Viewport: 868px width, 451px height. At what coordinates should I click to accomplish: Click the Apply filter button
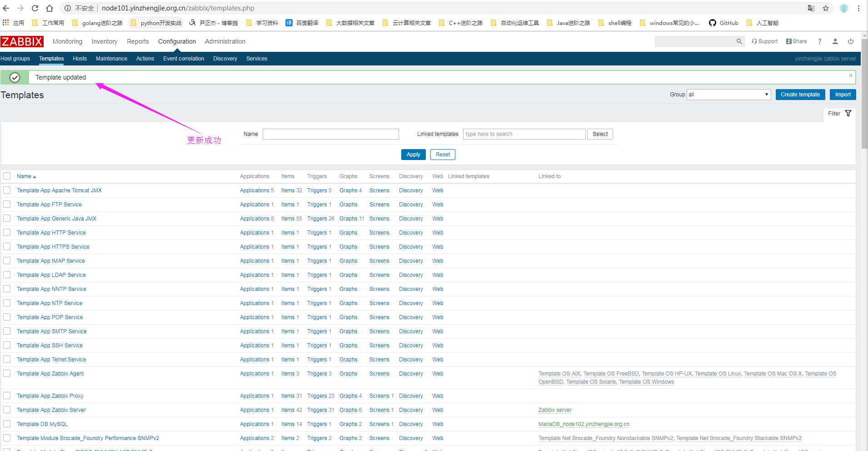(x=414, y=155)
